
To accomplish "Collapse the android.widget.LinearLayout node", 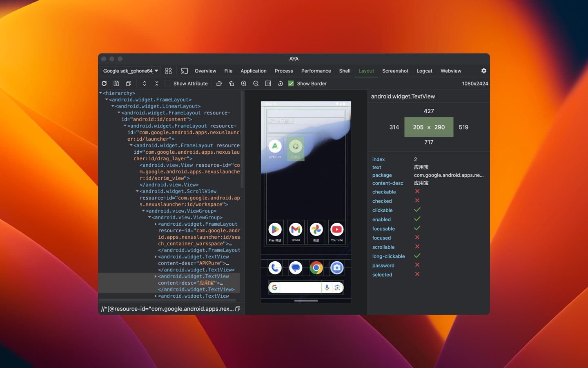I will (113, 106).
